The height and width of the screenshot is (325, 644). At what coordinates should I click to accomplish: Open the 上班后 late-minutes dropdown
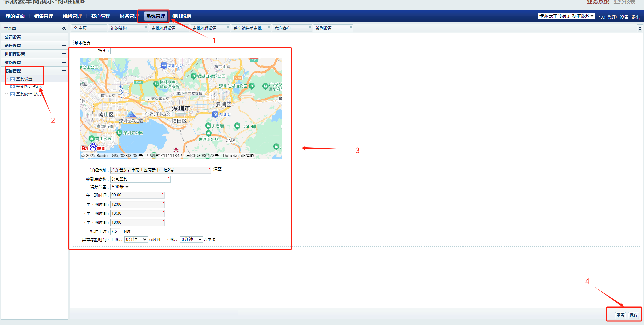136,240
